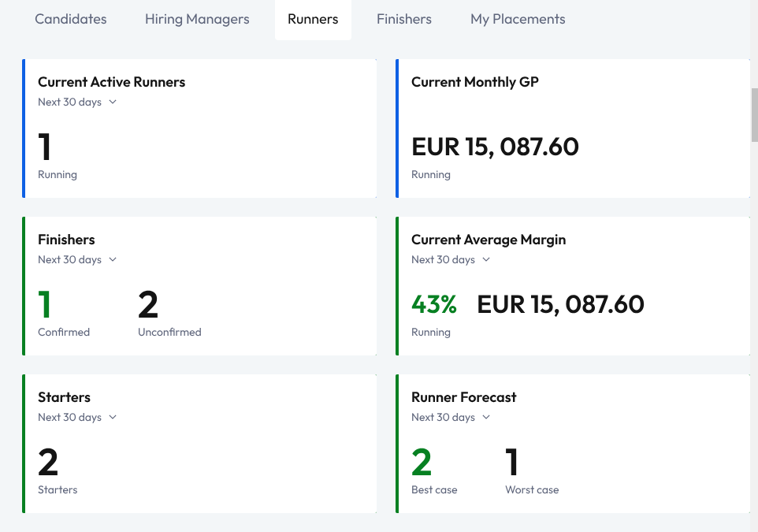Expand the Starters card period dropdown
This screenshot has width=758, height=532.
click(x=77, y=417)
